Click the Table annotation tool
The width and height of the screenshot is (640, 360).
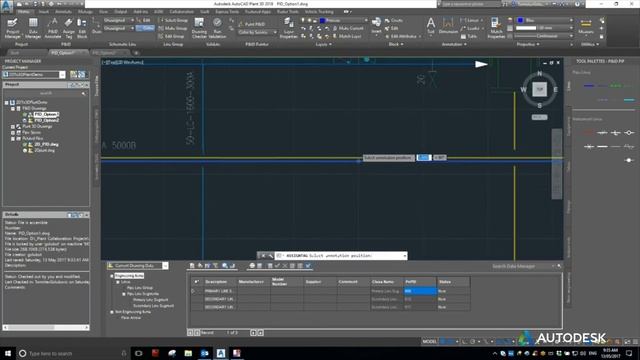click(469, 36)
